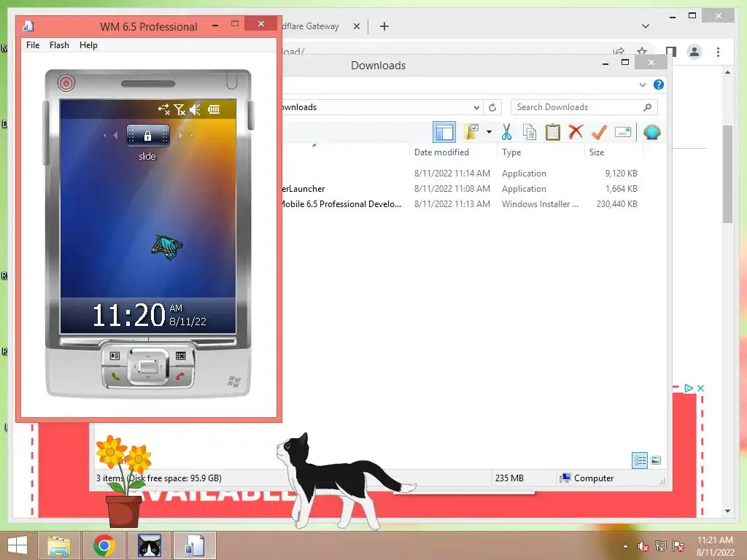Click the shell globe icon in Downloads toolbar
Viewport: 747px width, 560px height.
pos(651,132)
